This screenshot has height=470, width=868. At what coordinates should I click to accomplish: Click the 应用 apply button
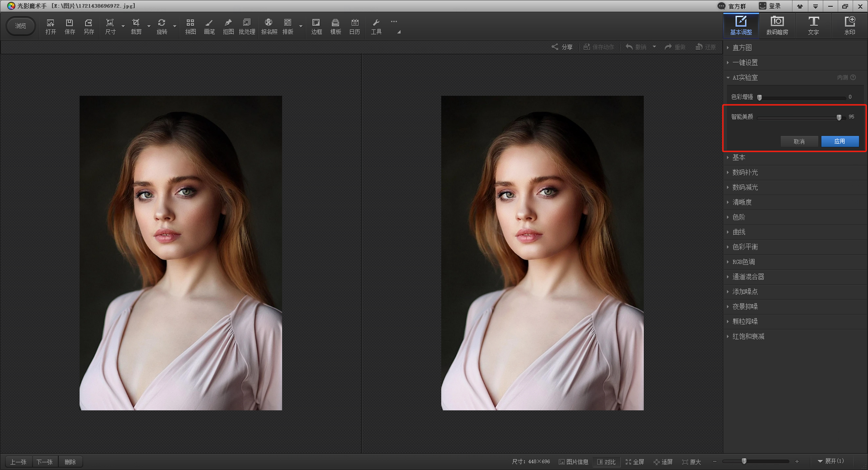pyautogui.click(x=840, y=141)
